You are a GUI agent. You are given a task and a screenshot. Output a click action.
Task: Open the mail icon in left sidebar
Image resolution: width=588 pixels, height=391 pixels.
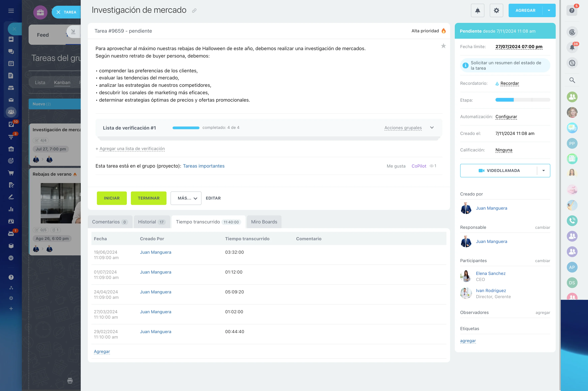[11, 100]
